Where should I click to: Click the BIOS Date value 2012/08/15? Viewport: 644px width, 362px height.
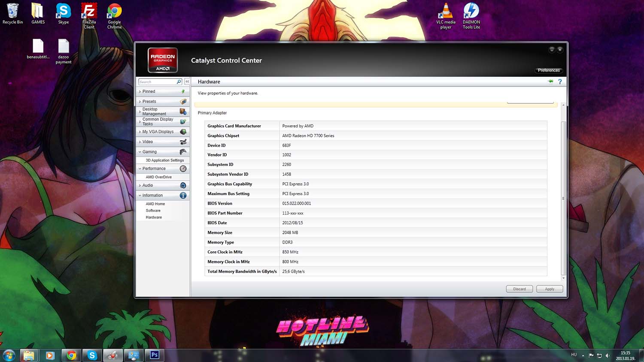click(292, 223)
